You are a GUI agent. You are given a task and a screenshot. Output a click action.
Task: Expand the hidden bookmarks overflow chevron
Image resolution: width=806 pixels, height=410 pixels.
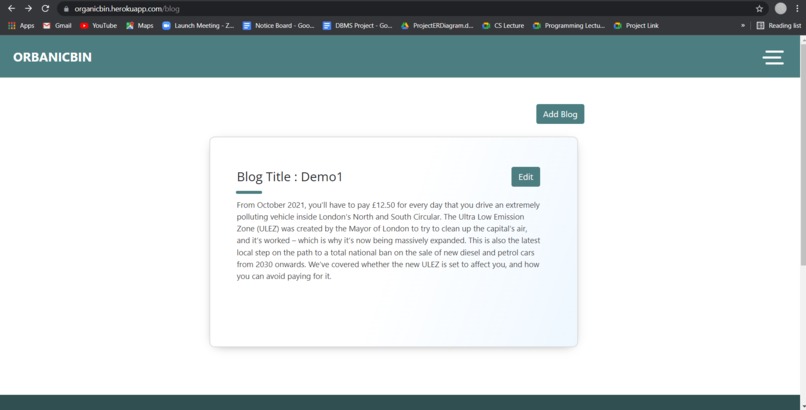click(743, 26)
